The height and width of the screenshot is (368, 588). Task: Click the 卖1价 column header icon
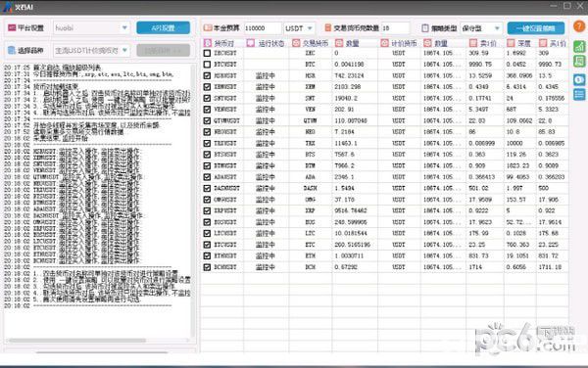tap(473, 43)
